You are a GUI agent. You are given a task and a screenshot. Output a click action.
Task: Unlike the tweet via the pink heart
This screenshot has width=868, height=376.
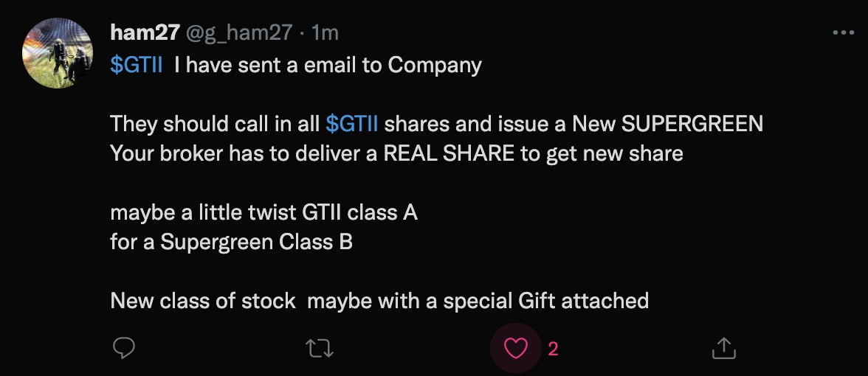pos(516,348)
